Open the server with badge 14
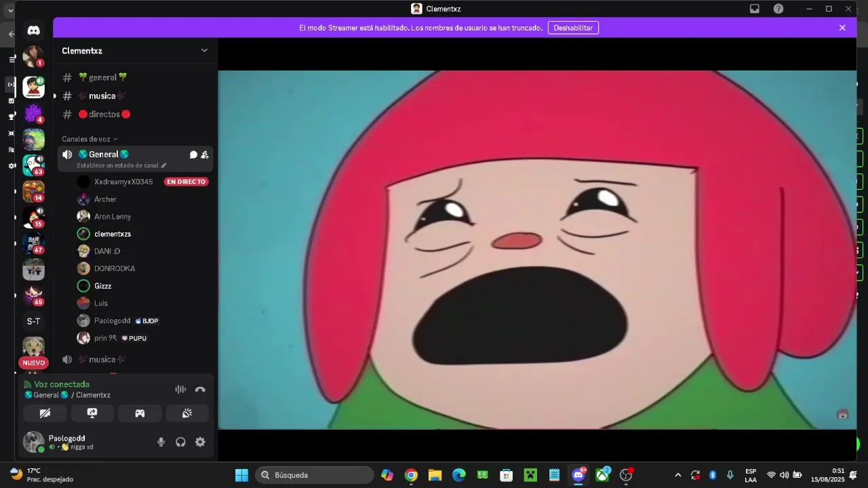The image size is (868, 488). (33, 191)
